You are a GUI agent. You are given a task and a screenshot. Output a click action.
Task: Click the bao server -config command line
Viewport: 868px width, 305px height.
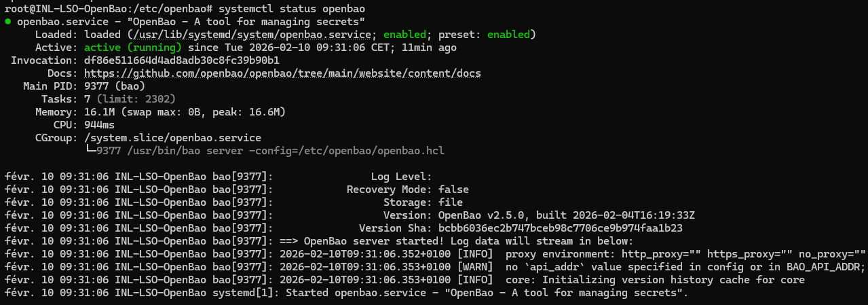(x=270, y=150)
